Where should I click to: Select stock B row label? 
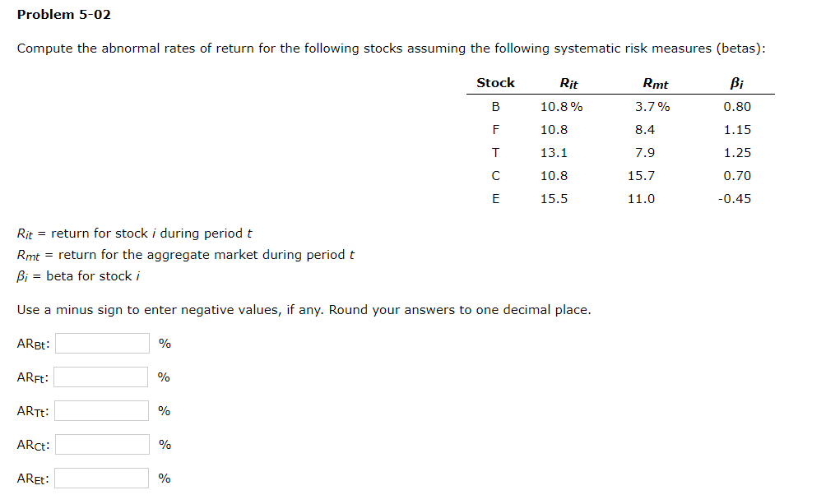(x=495, y=106)
